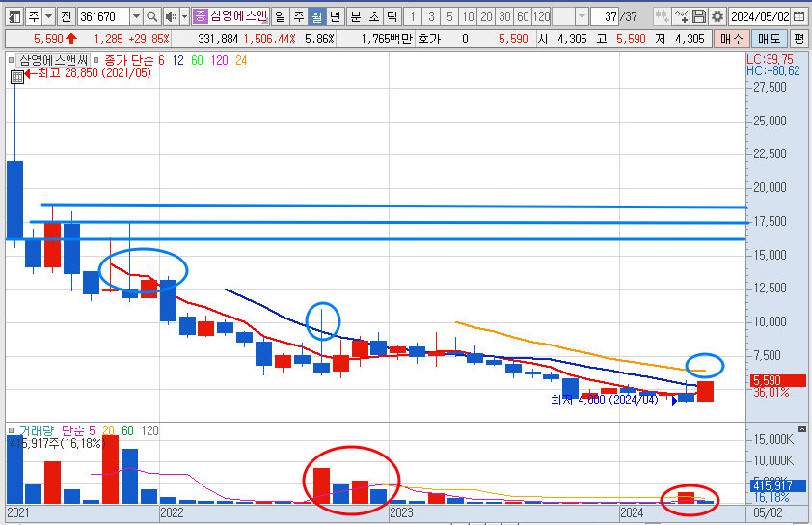The width and height of the screenshot is (812, 525).
Task: Click the date field 2024/05/02
Action: 760,17
